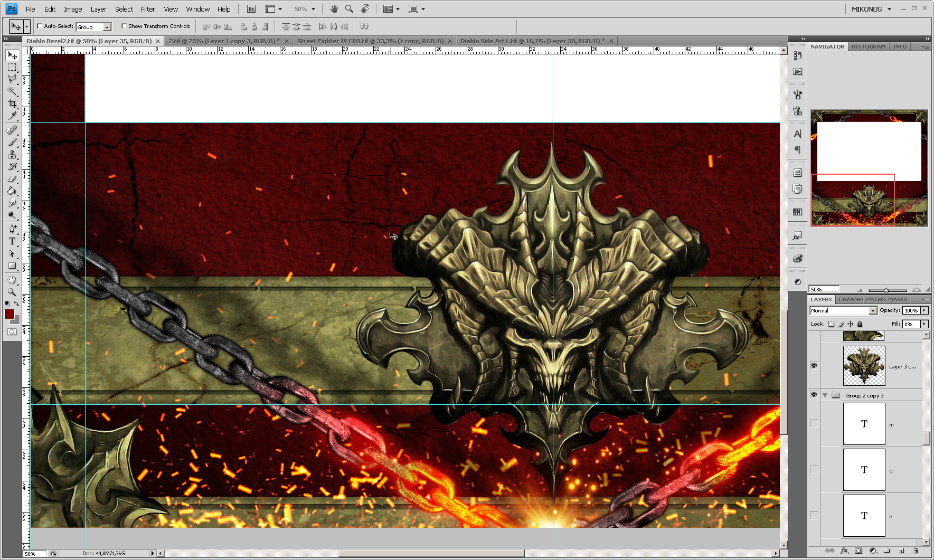934x560 pixels.
Task: Select the Paint Bucket tool
Action: 12,191
